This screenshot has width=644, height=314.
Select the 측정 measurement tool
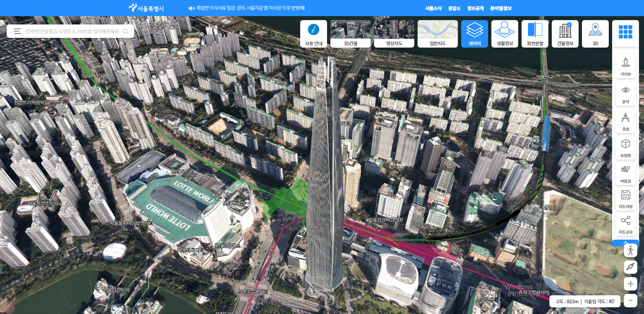[626, 122]
